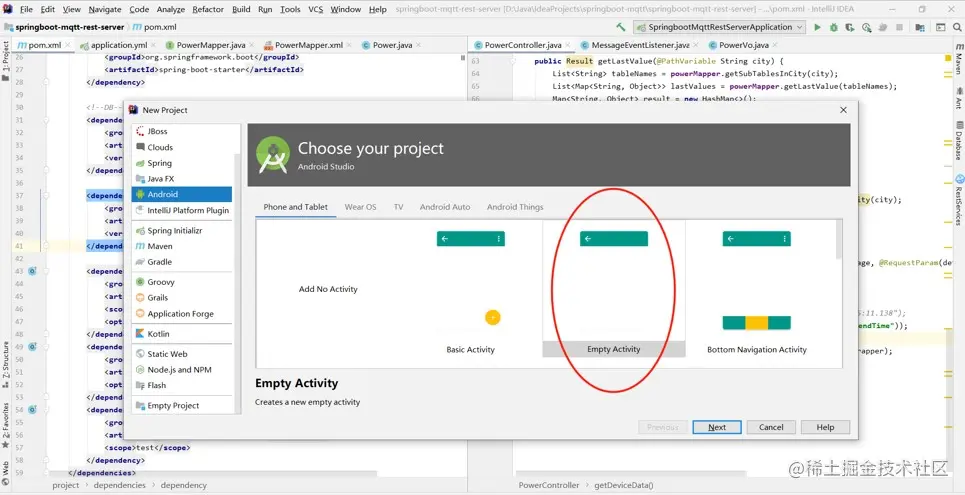Screen dimensions: 965x495
Task: Select the Android Auto tab
Action: (x=444, y=207)
